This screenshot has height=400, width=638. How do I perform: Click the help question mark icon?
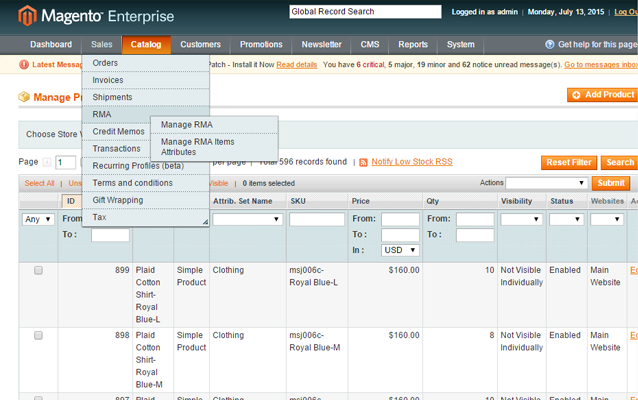click(549, 45)
